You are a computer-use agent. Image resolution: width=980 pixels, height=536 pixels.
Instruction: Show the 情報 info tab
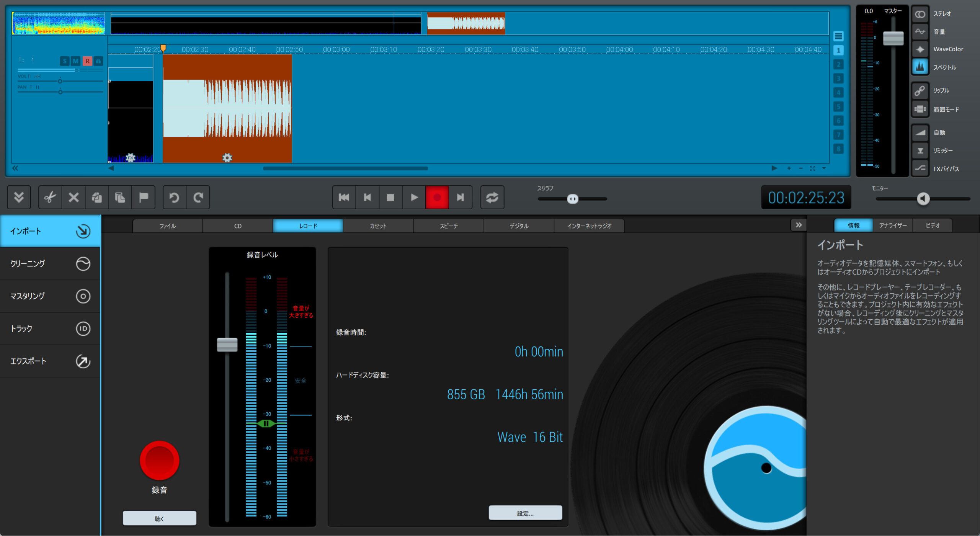coord(853,226)
